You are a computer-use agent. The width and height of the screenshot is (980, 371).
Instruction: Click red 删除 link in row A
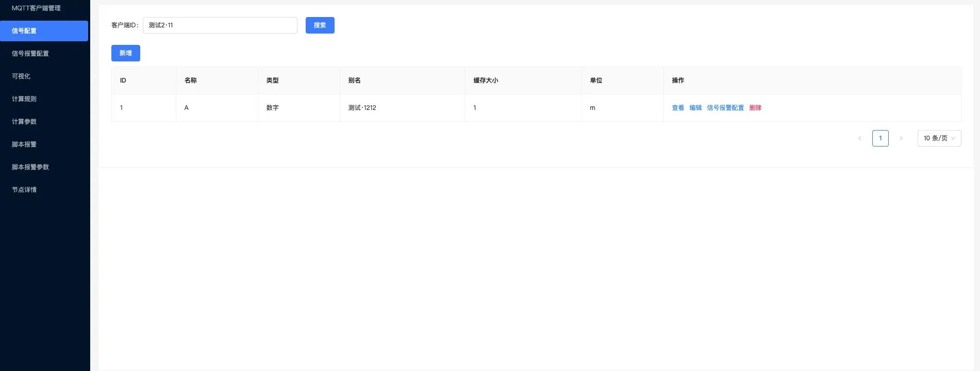[x=755, y=108]
